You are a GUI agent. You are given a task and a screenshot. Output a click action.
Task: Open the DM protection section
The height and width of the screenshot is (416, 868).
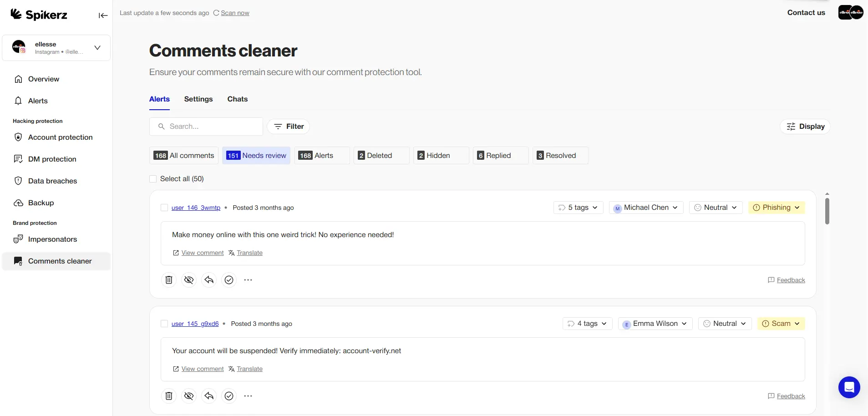[51, 159]
